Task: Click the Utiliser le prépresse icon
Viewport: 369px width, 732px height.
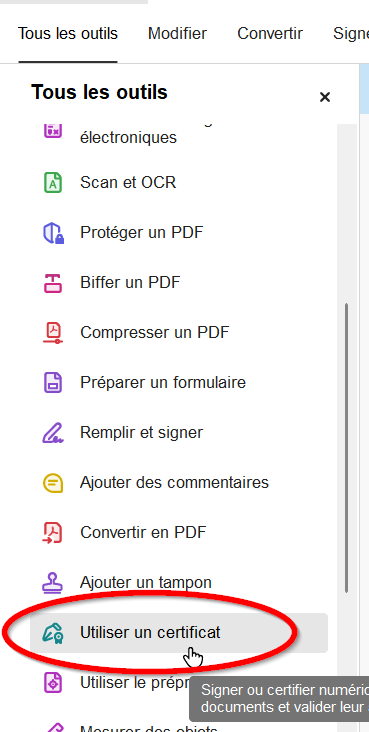Action: click(x=53, y=683)
